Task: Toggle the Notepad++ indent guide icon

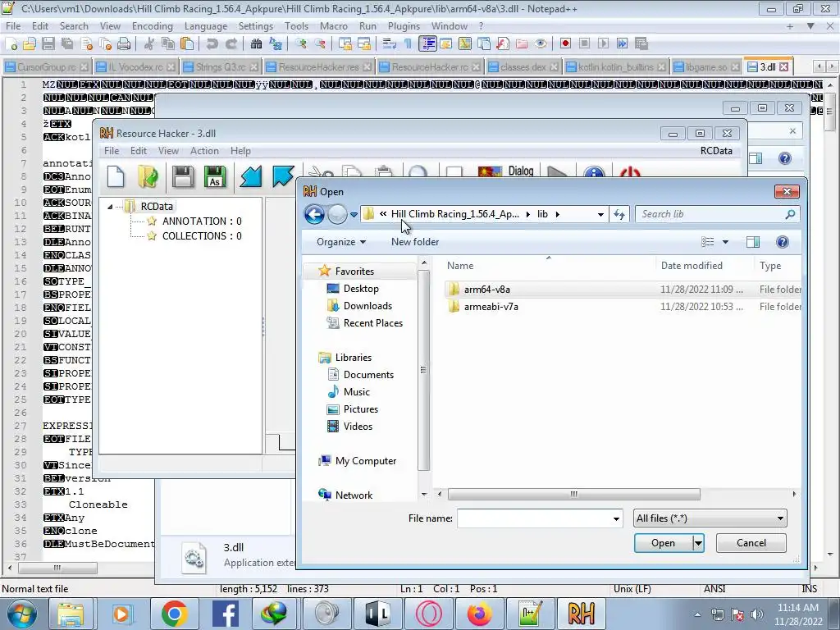Action: click(x=427, y=44)
